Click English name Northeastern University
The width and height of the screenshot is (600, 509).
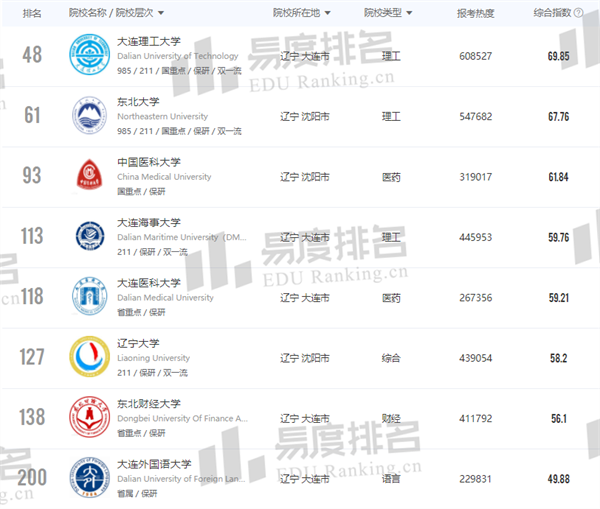pos(162,116)
